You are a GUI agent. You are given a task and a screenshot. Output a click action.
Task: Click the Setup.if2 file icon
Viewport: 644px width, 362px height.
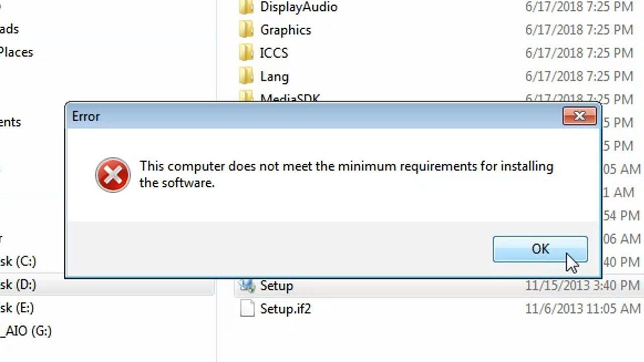(247, 308)
